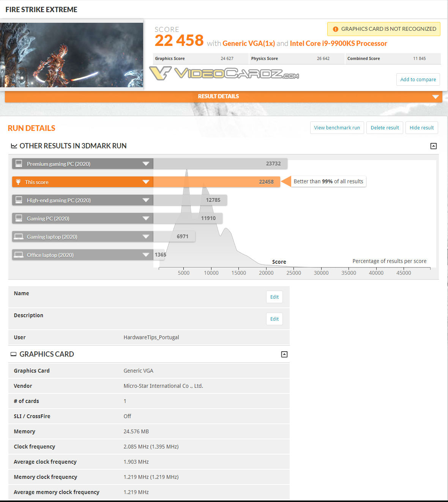This screenshot has width=448, height=502.
Task: Click the Gaming PC score bar 11910
Action: point(188,218)
